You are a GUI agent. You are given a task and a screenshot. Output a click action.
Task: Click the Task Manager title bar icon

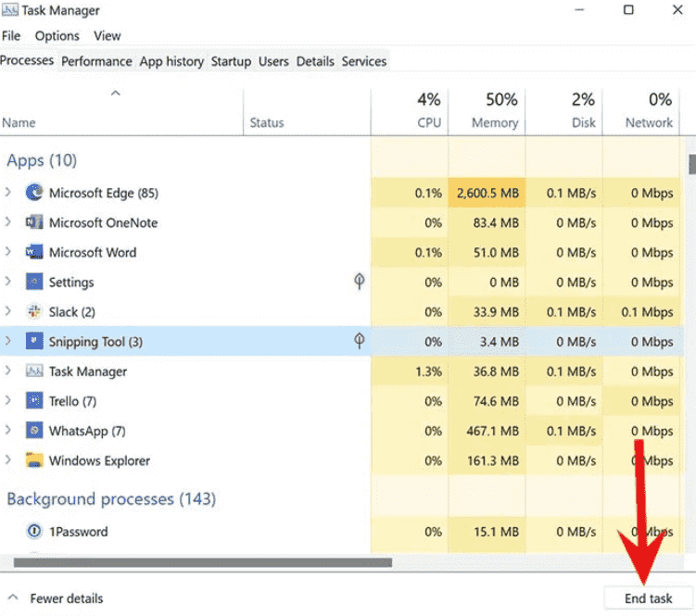pyautogui.click(x=10, y=9)
